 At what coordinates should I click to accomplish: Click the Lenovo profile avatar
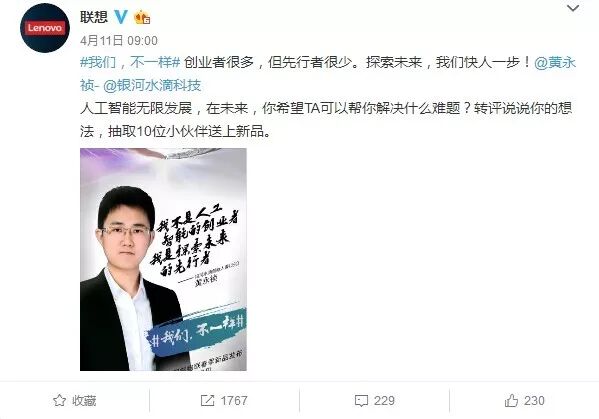click(x=45, y=28)
